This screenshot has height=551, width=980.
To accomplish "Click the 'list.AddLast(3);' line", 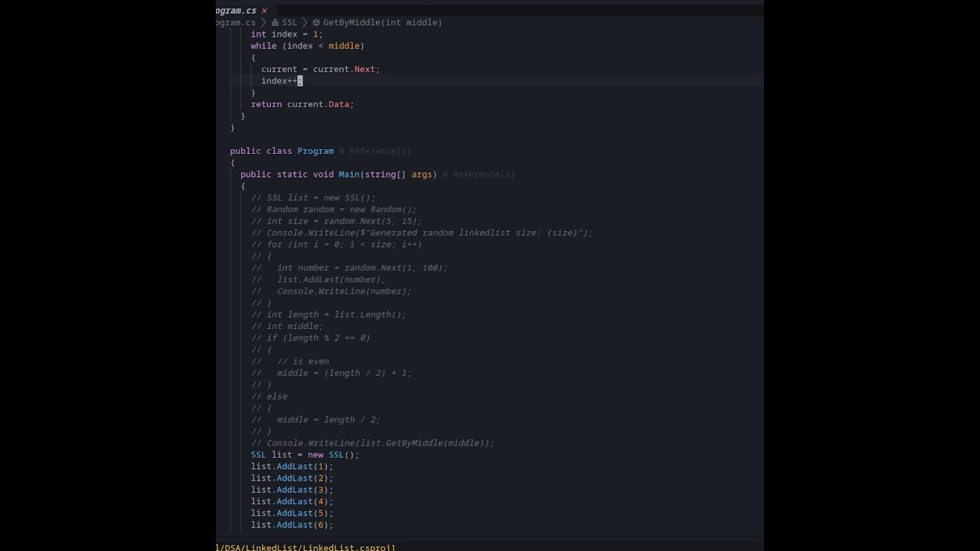I will point(292,490).
